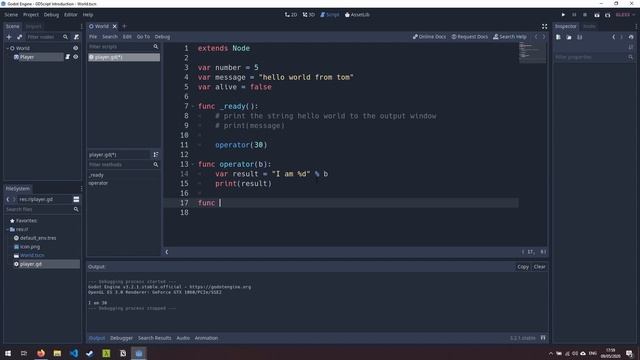Jump to _ready method
This screenshot has height=360, width=640.
tap(96, 175)
